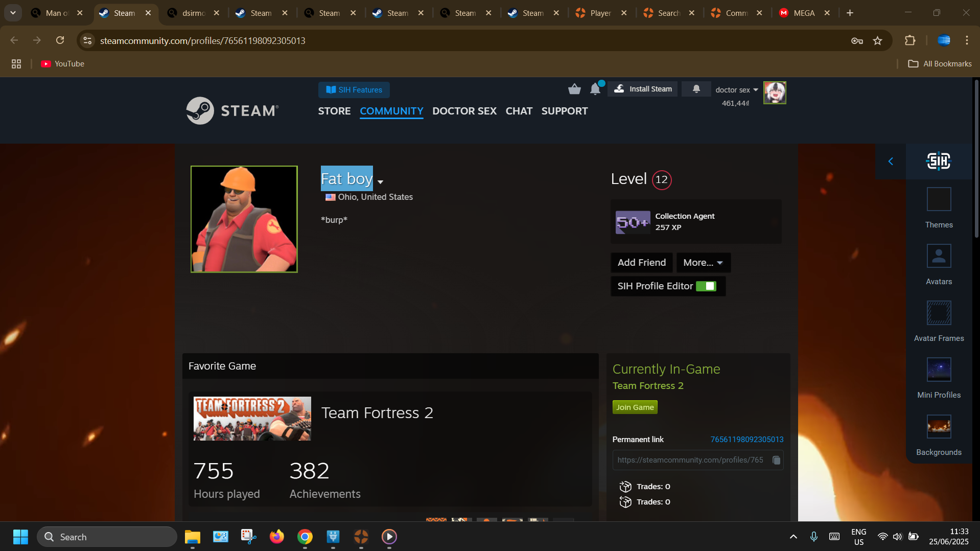Open the volume control in system tray
980x551 pixels.
pos(897,537)
